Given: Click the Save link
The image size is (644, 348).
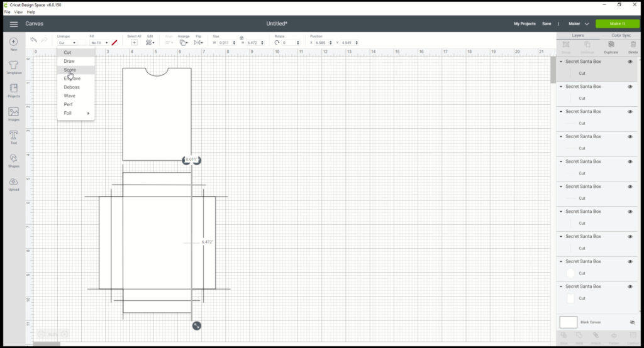Looking at the screenshot, I should pos(547,24).
